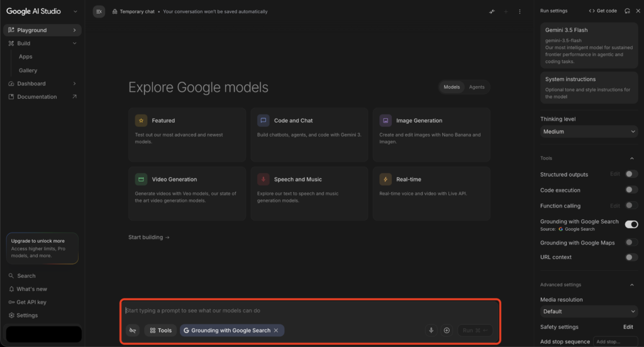
Task: Click the Video Generation film icon
Action: click(141, 179)
